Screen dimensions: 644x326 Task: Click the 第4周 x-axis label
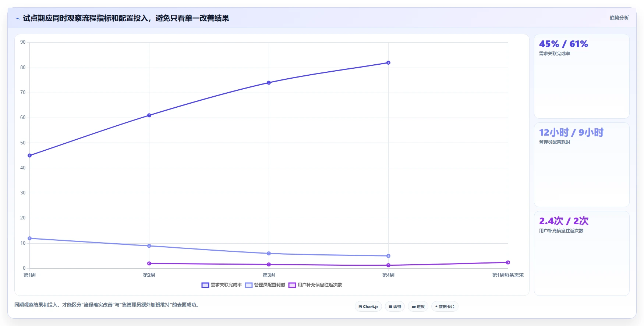click(x=388, y=275)
